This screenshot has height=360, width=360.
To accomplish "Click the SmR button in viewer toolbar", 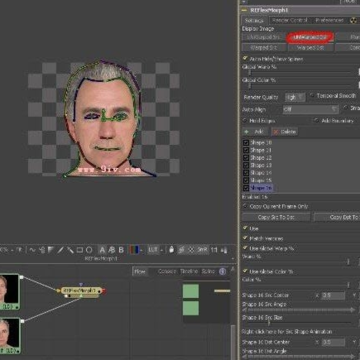I will (202, 250).
